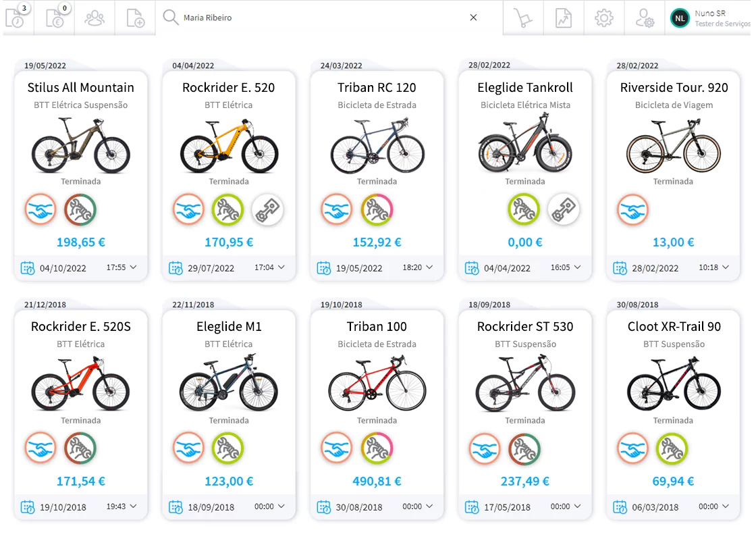Open the Riverside Tour. 920 bike thumbnail

pos(673,145)
